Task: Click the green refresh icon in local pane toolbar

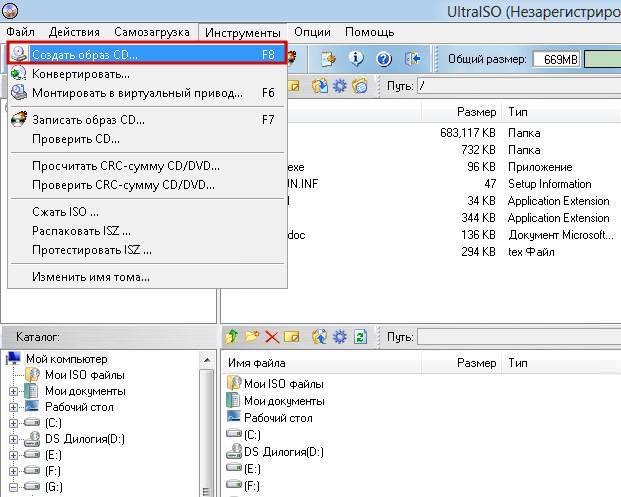Action: [360, 337]
